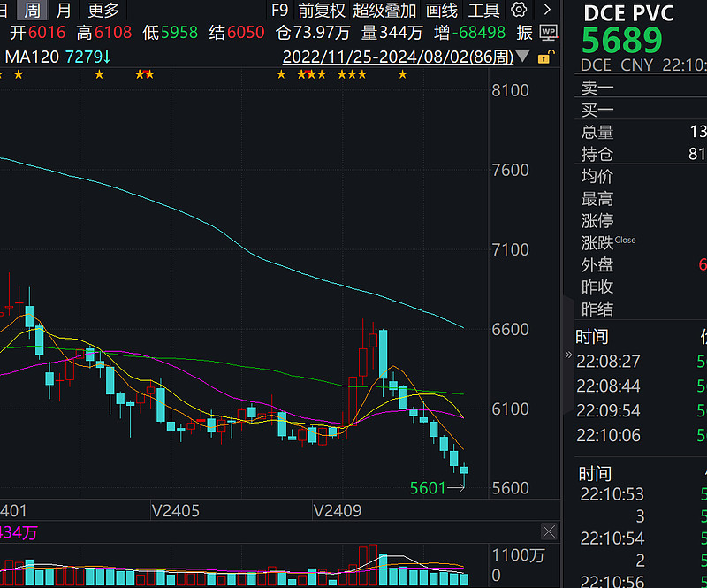Click the 最高 high price row
Image resolution: width=707 pixels, height=588 pixels.
pyautogui.click(x=641, y=198)
